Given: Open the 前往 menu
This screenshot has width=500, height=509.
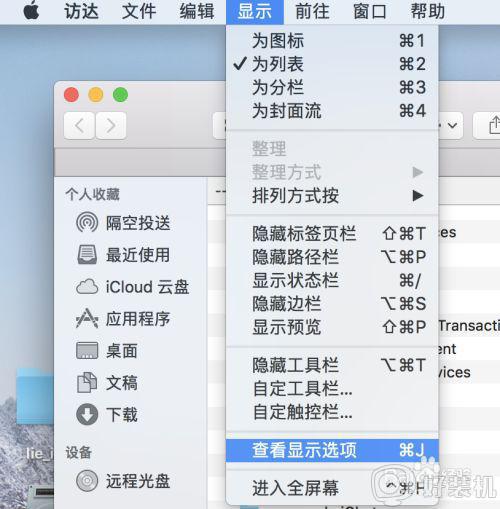Looking at the screenshot, I should [312, 11].
